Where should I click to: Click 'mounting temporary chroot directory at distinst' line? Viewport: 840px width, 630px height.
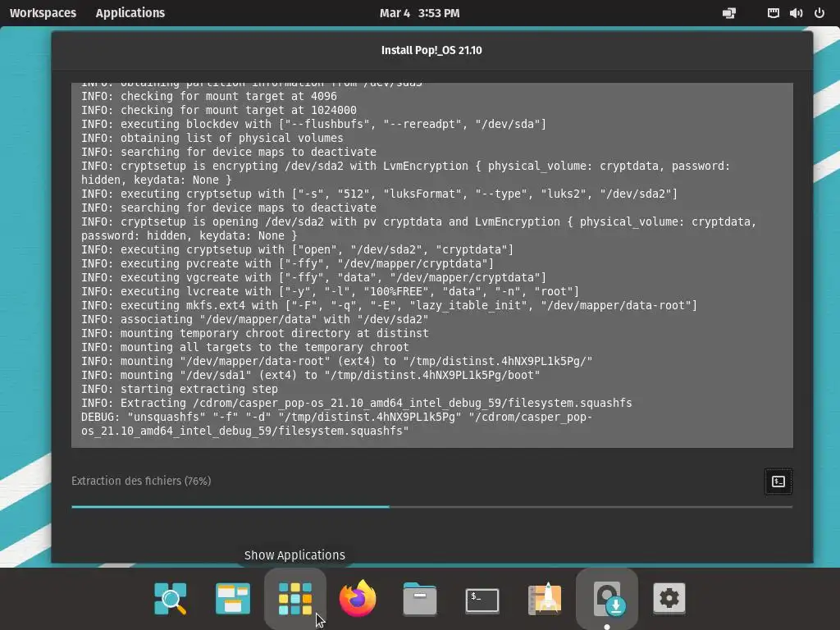pyautogui.click(x=255, y=333)
